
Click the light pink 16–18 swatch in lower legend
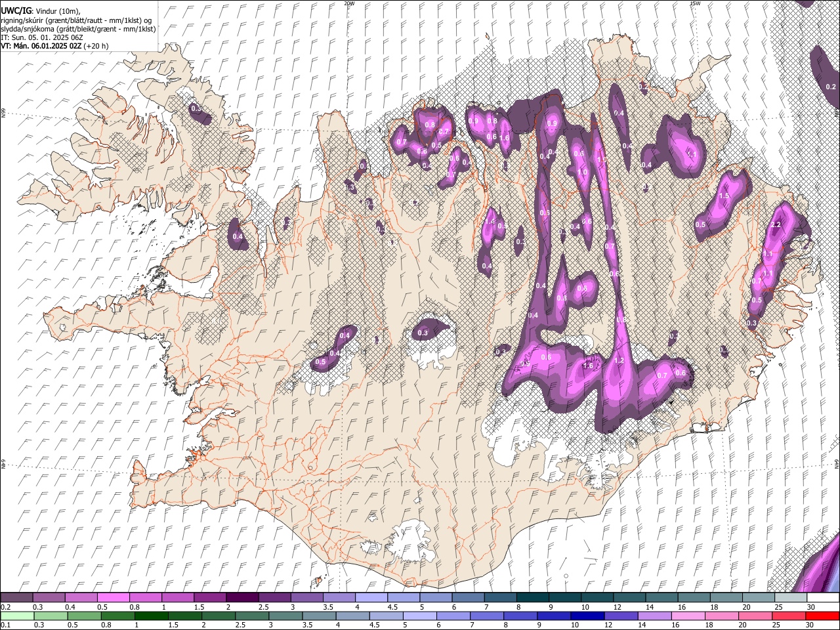click(x=688, y=616)
